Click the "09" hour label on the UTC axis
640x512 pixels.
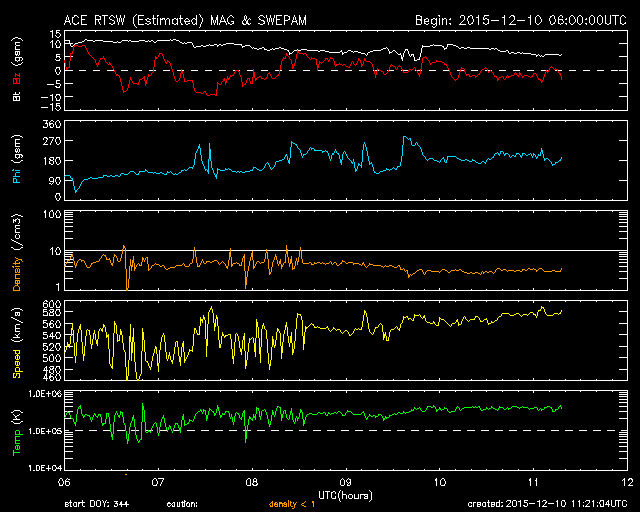tap(346, 483)
